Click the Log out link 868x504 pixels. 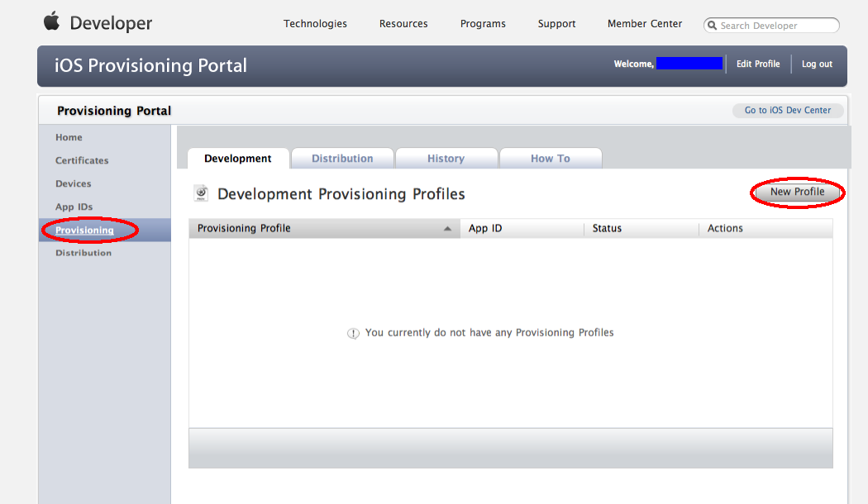pyautogui.click(x=817, y=64)
